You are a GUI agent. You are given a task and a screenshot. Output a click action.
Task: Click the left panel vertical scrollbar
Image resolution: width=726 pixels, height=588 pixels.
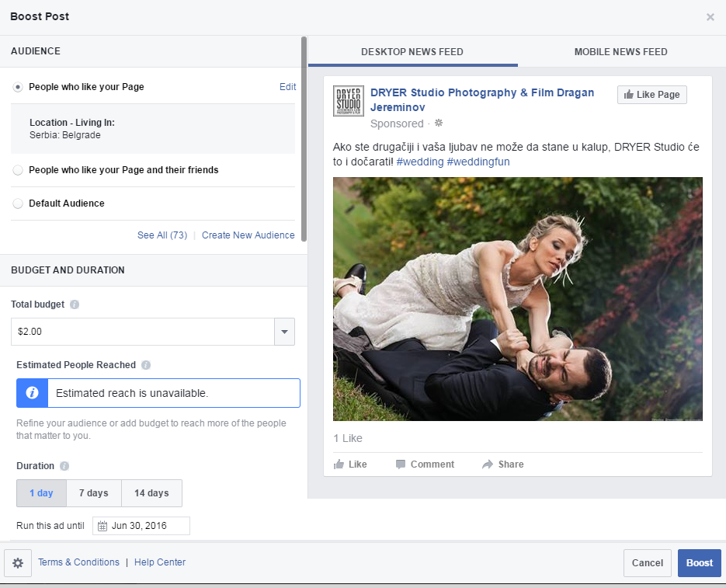tap(304, 139)
